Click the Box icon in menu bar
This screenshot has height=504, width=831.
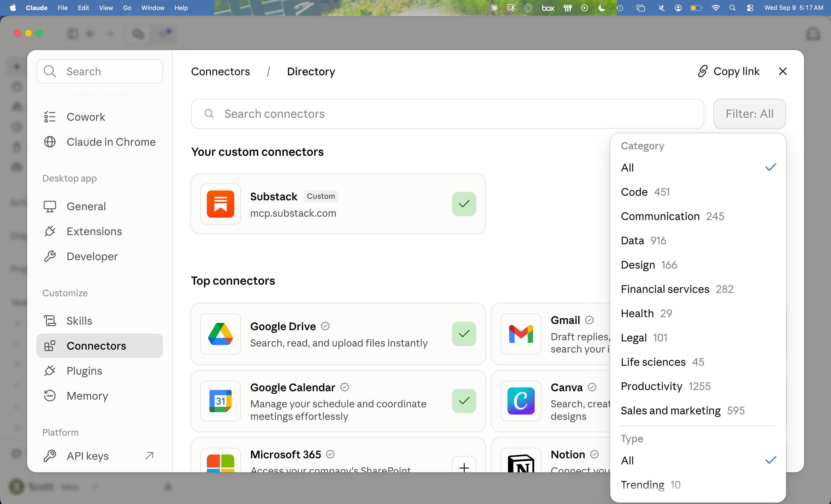[x=548, y=8]
